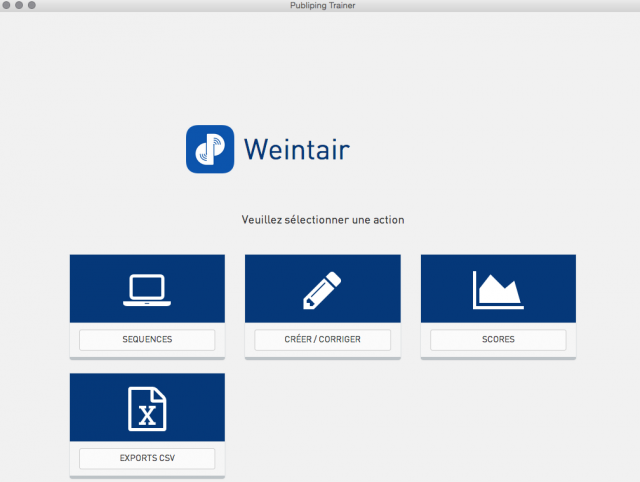The height and width of the screenshot is (482, 640).
Task: Click the Weintair wordmark text
Action: point(297,150)
